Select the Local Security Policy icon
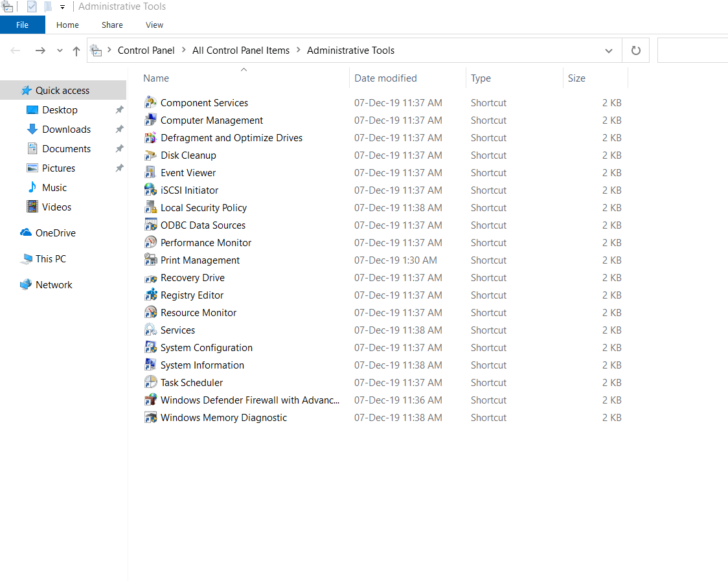The width and height of the screenshot is (728, 581). click(x=150, y=207)
